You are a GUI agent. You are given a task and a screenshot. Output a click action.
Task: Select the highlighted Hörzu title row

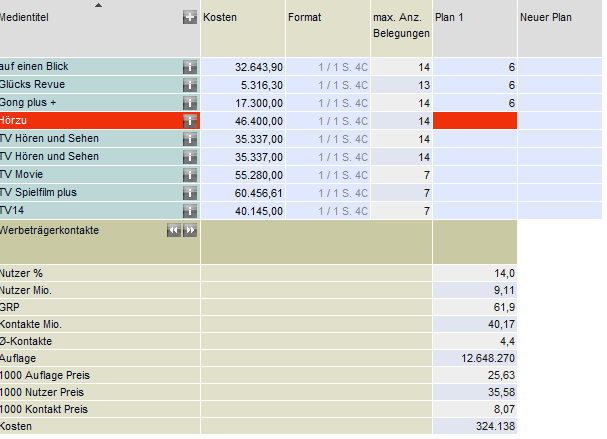(100, 121)
